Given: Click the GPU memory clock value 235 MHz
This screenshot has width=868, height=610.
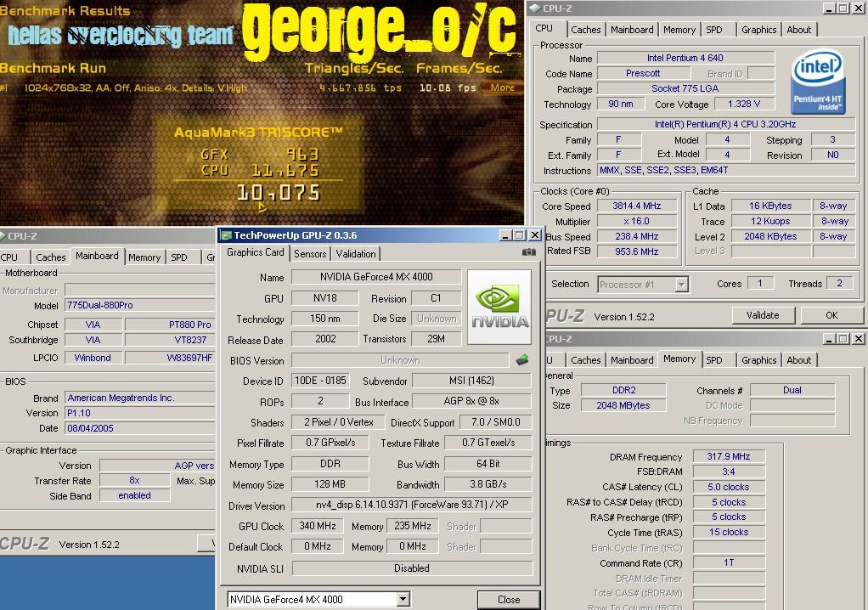Looking at the screenshot, I should [413, 526].
